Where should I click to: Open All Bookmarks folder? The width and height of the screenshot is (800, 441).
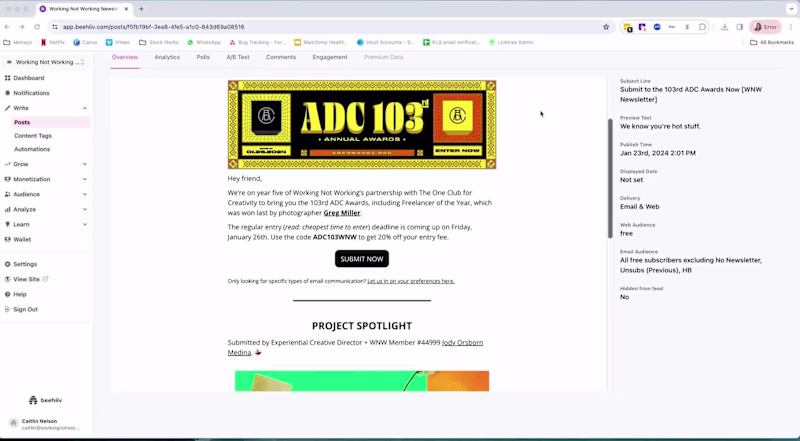[x=772, y=42]
